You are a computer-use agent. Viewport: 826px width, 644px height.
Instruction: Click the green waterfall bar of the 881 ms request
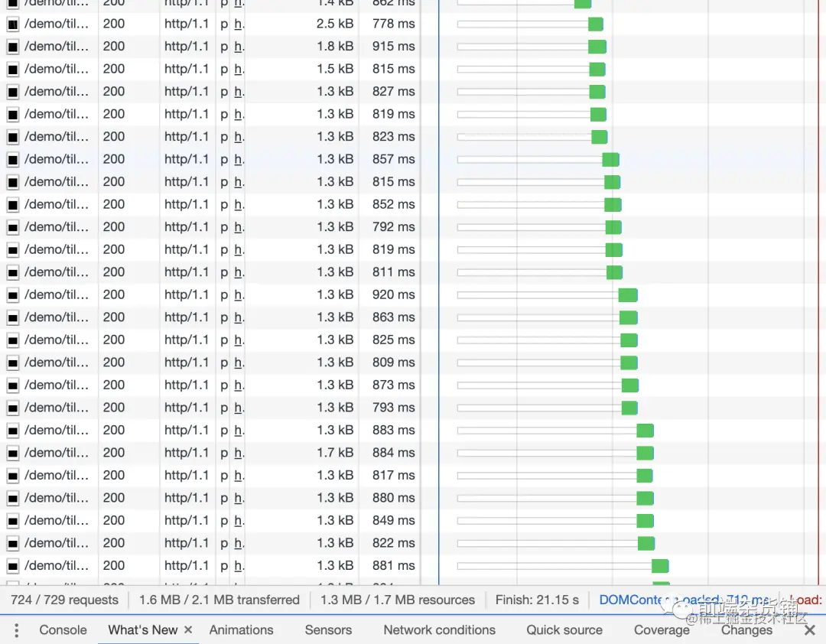pyautogui.click(x=660, y=566)
